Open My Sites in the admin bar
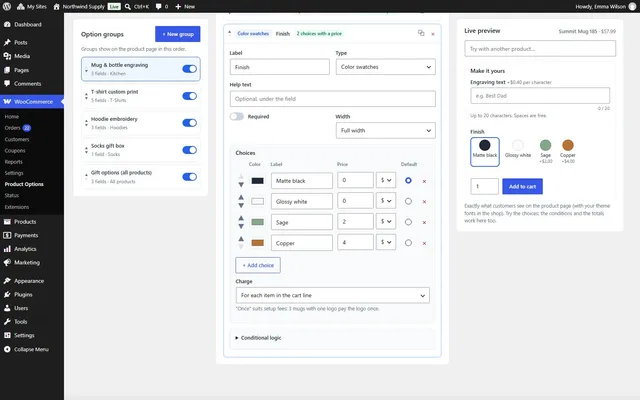 coord(31,7)
